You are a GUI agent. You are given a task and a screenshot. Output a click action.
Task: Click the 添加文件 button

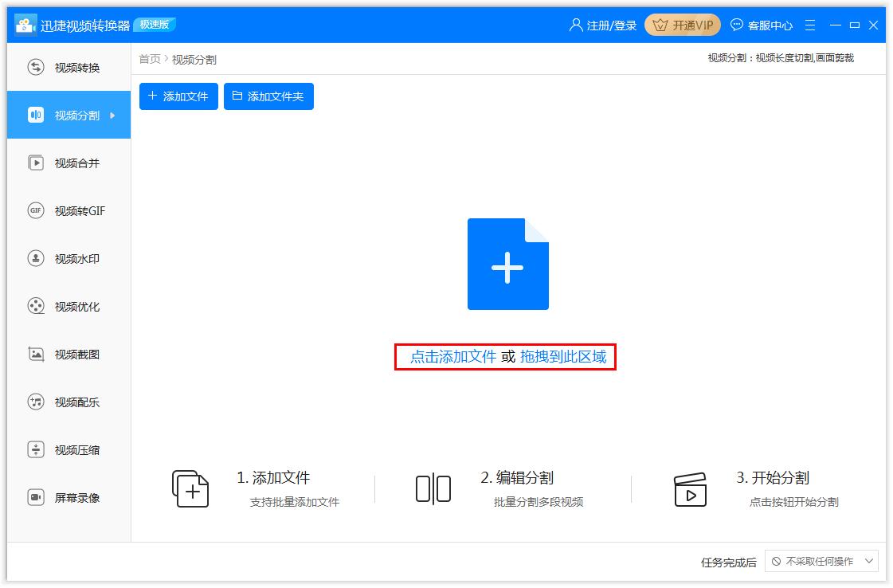pos(178,96)
